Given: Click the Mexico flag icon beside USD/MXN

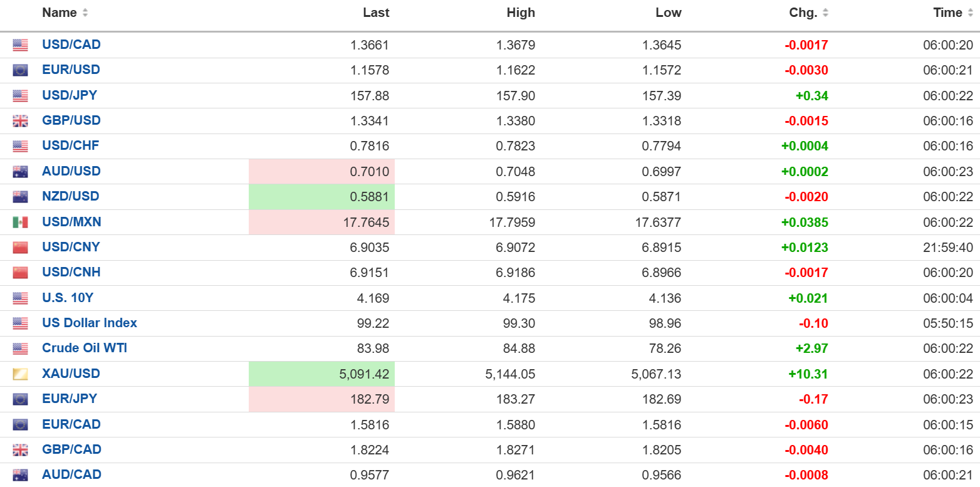Looking at the screenshot, I should pos(20,223).
